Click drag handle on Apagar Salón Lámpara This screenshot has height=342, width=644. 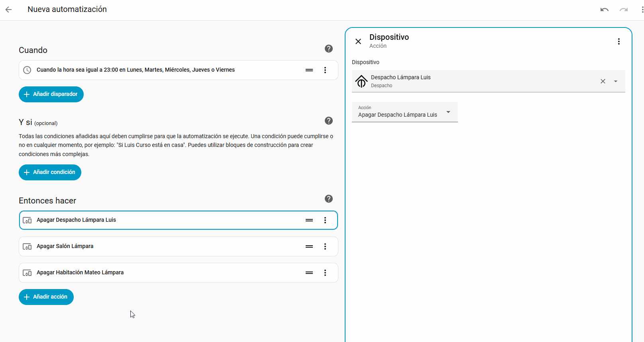309,246
